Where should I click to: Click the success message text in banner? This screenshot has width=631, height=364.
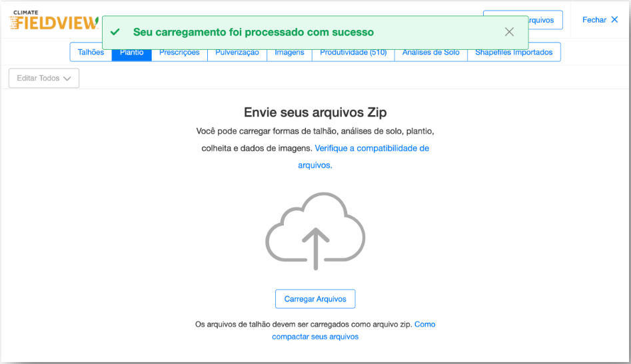click(253, 32)
